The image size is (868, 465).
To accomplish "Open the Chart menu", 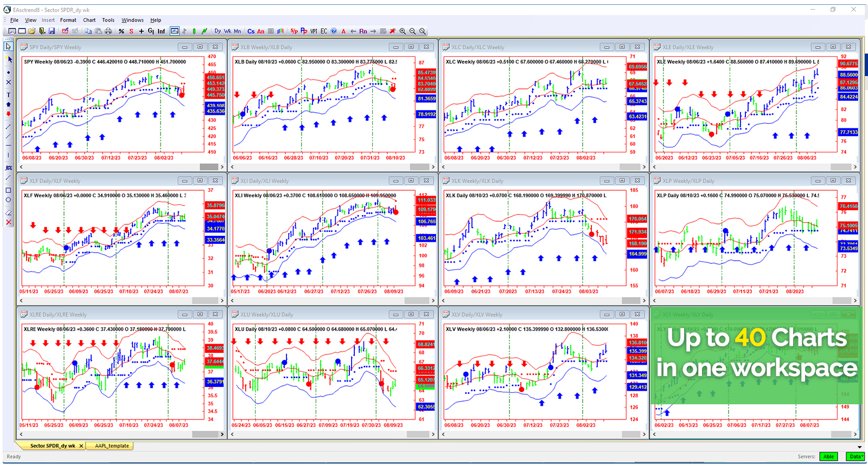I will (89, 20).
